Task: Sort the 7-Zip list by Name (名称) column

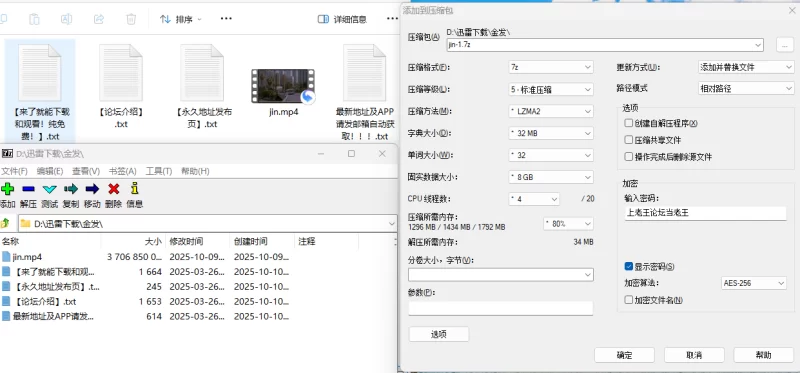Action: click(50, 241)
